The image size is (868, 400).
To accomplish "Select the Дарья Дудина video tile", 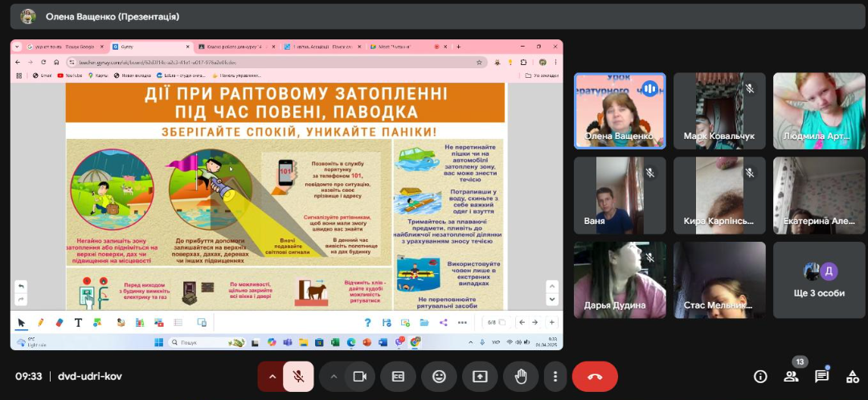I will [x=620, y=280].
